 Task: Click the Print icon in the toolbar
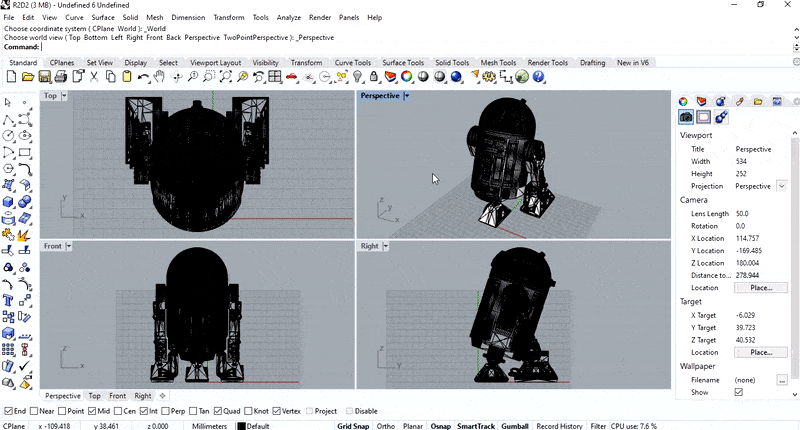(61, 77)
